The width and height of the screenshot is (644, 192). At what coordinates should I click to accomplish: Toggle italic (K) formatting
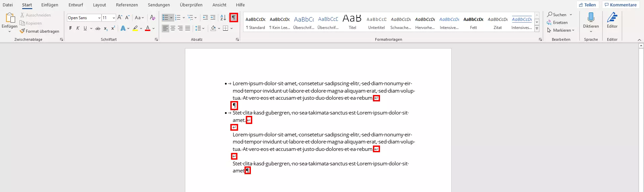pyautogui.click(x=78, y=28)
